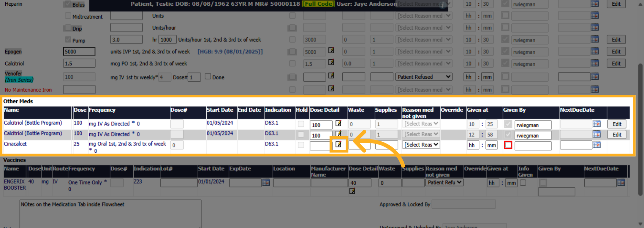
Task: Open Select Reason med dropdown in Epogen row
Action: (424, 52)
